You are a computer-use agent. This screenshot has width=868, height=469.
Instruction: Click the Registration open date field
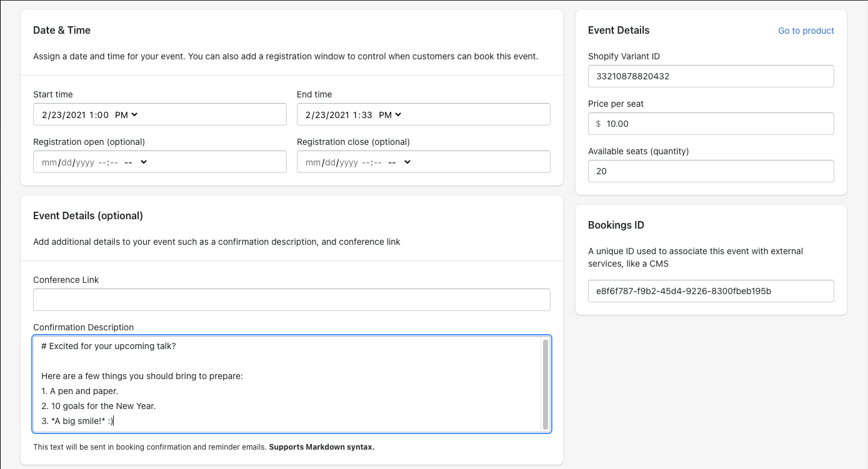pyautogui.click(x=159, y=162)
